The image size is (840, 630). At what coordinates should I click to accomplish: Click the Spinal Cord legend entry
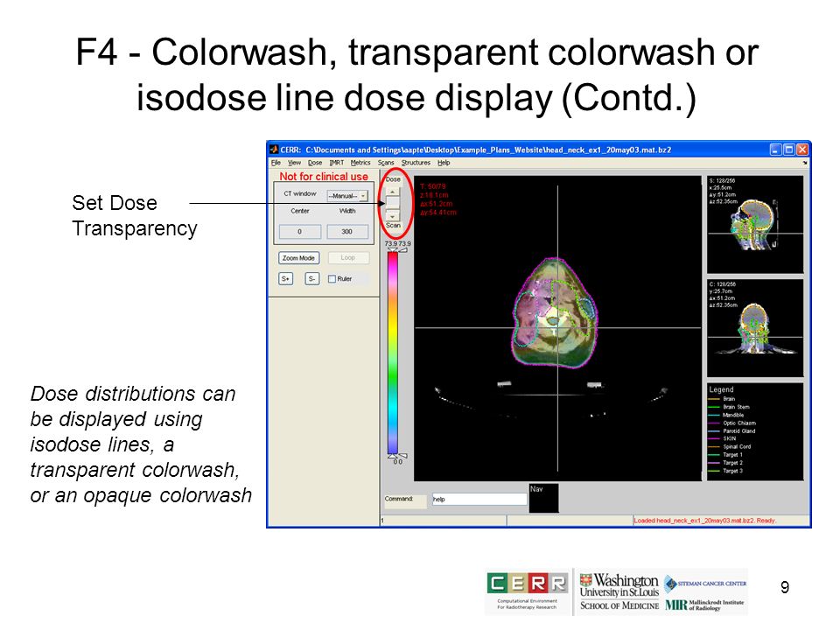[x=737, y=447]
